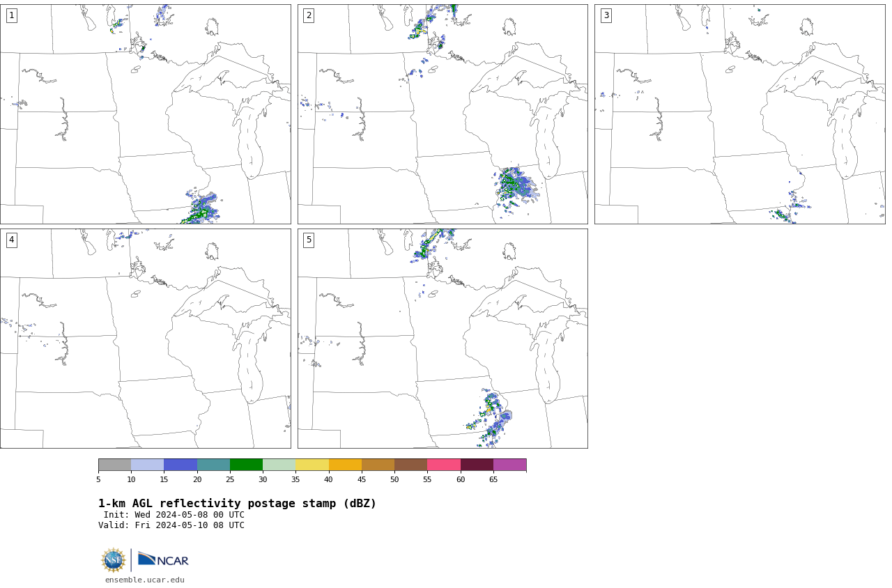The image size is (892, 588).
Task: Click the colorbar tick label 65
Action: [x=493, y=479]
